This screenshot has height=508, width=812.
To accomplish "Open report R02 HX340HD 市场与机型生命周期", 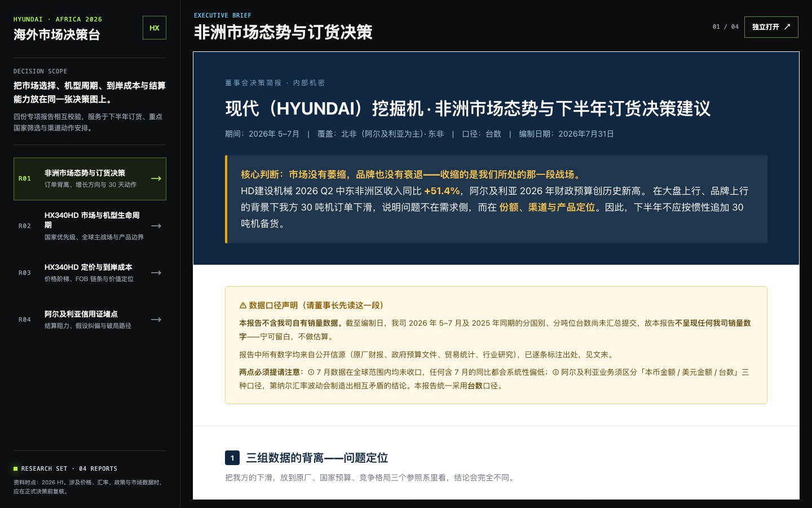I will point(90,226).
